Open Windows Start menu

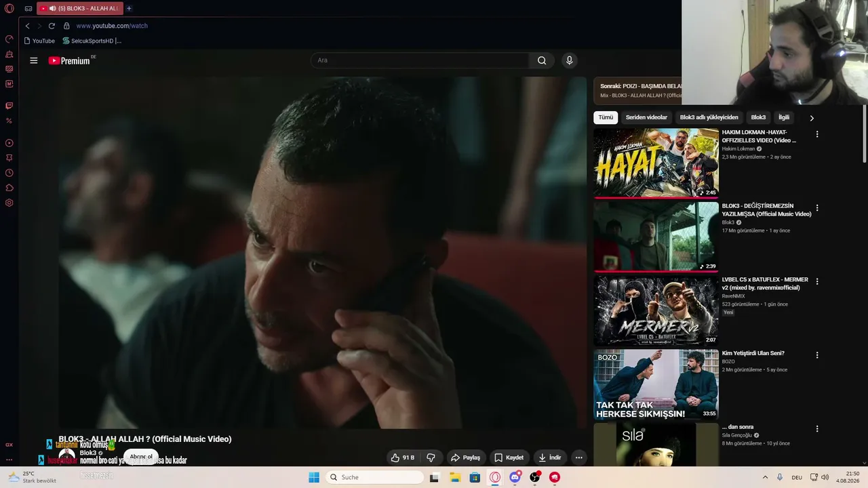pos(314,477)
